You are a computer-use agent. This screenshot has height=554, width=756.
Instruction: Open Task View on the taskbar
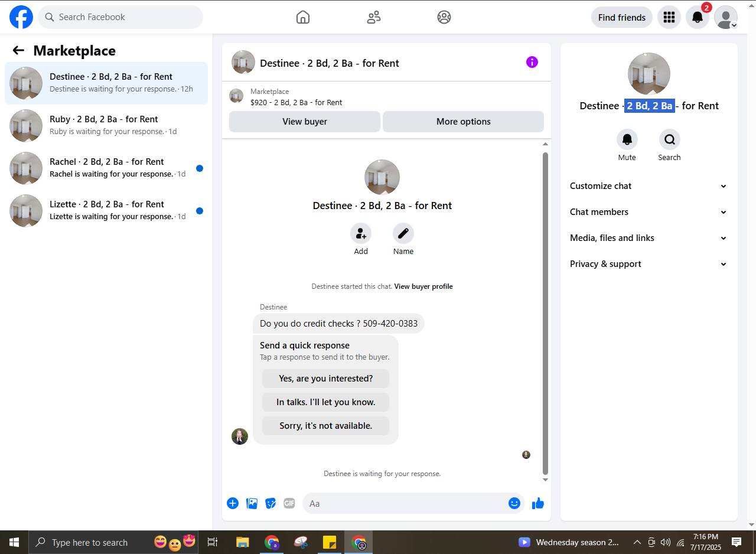pos(213,542)
